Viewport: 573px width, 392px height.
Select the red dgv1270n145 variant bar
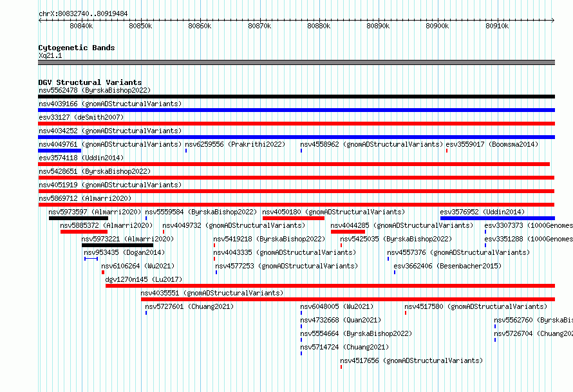330,286
